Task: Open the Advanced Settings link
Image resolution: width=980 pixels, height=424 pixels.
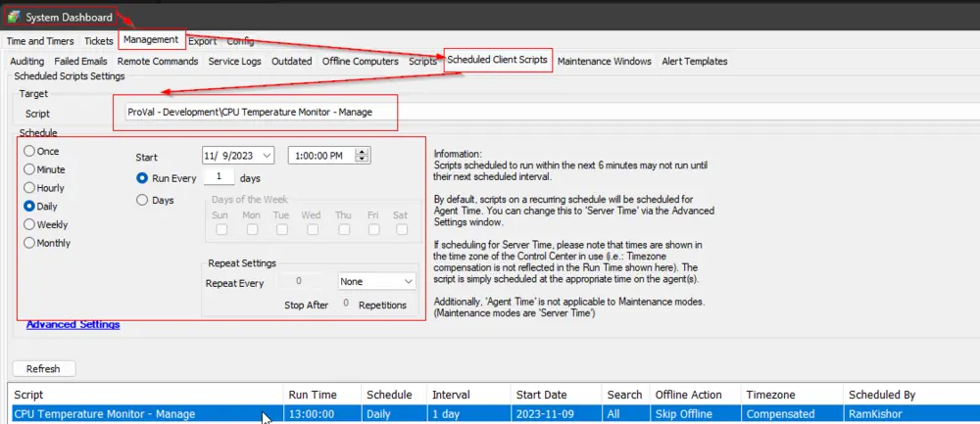Action: pyautogui.click(x=73, y=325)
